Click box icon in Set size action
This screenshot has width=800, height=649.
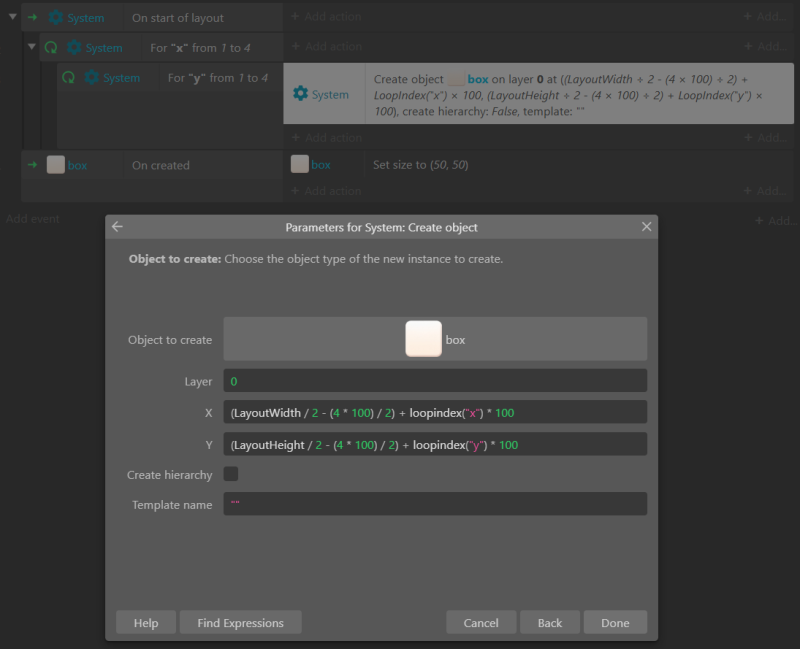point(299,165)
